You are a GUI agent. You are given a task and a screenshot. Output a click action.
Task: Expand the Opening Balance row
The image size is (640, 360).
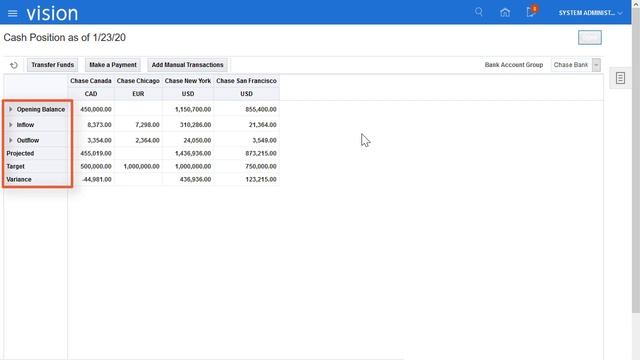pos(11,109)
